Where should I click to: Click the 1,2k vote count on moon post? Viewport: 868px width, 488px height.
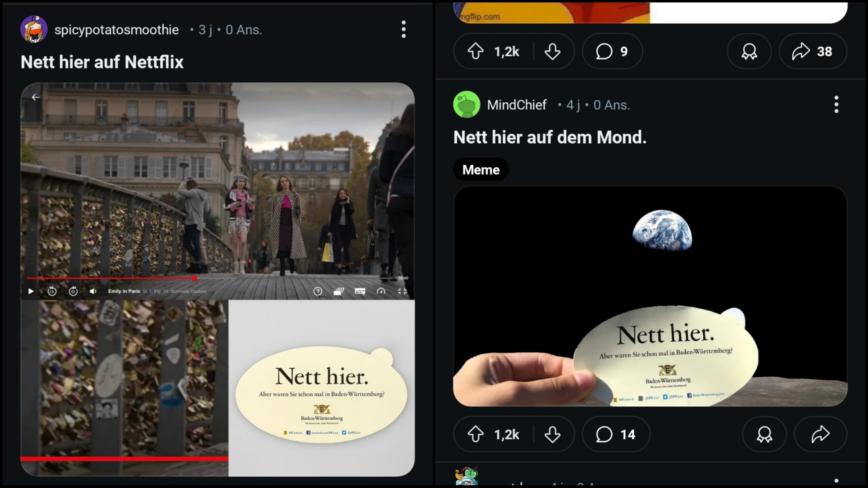tap(506, 435)
